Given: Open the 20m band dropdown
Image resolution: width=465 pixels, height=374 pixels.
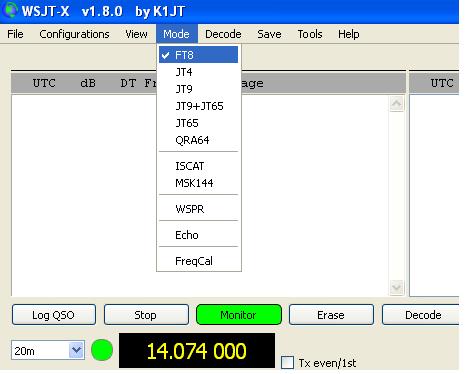Looking at the screenshot, I should (x=48, y=350).
